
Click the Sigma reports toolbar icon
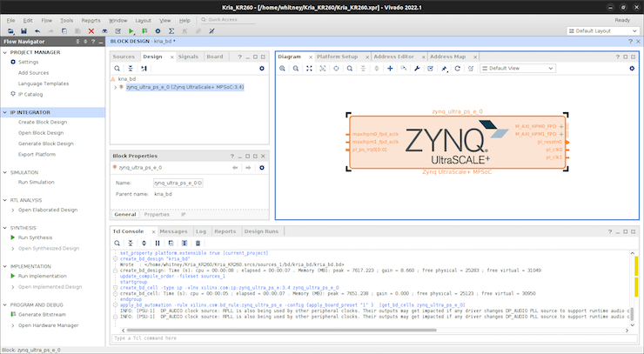(171, 31)
